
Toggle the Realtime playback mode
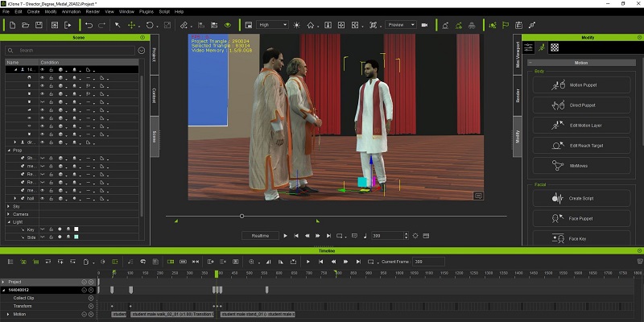(259, 236)
